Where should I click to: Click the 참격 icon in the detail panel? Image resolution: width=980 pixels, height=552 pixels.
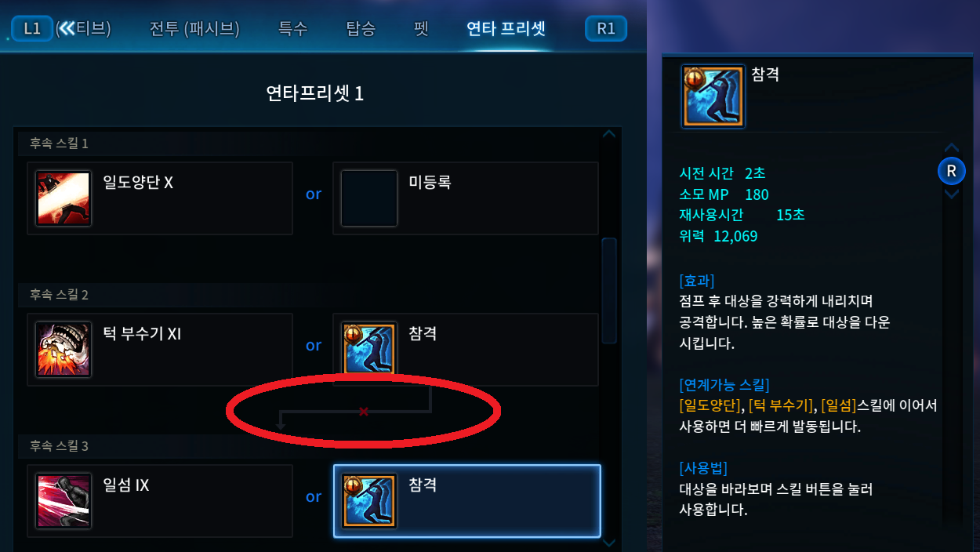pyautogui.click(x=713, y=96)
